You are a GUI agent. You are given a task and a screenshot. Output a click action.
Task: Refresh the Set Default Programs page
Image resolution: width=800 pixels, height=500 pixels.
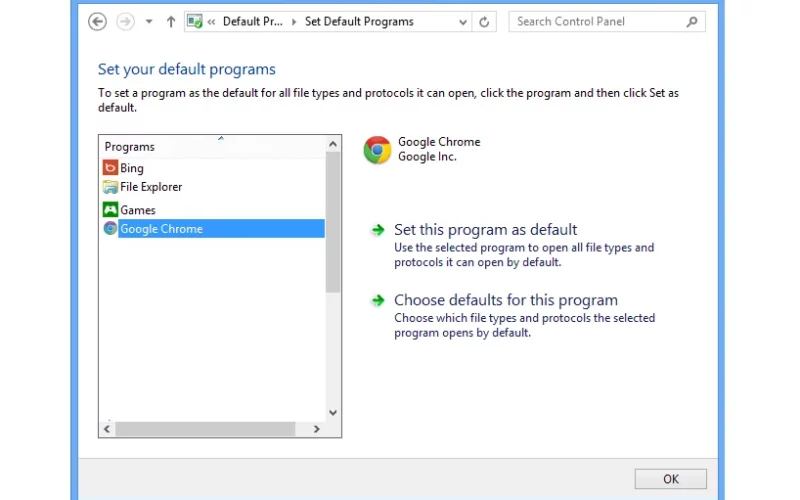[484, 22]
